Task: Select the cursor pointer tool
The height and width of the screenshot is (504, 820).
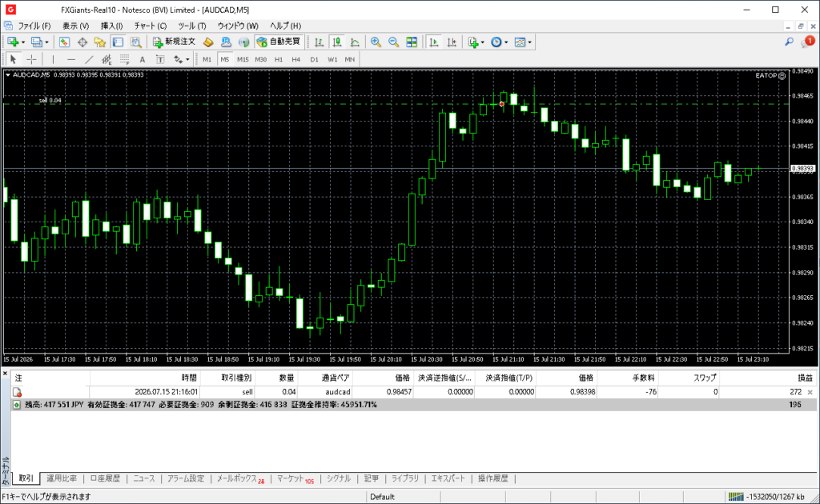Action: pyautogui.click(x=14, y=59)
